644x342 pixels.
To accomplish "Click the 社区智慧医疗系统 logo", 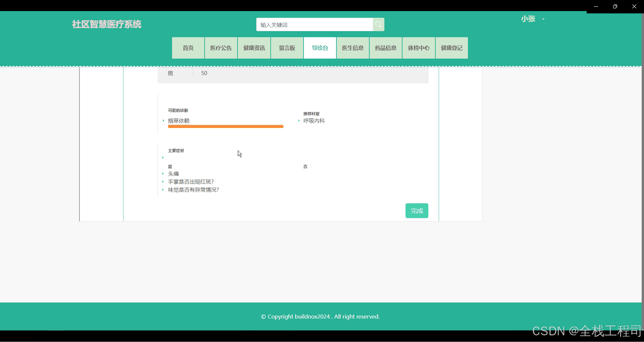I will click(106, 24).
